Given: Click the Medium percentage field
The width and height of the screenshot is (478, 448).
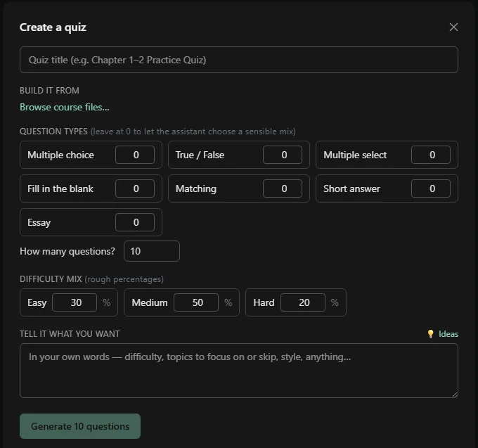Looking at the screenshot, I should (196, 302).
